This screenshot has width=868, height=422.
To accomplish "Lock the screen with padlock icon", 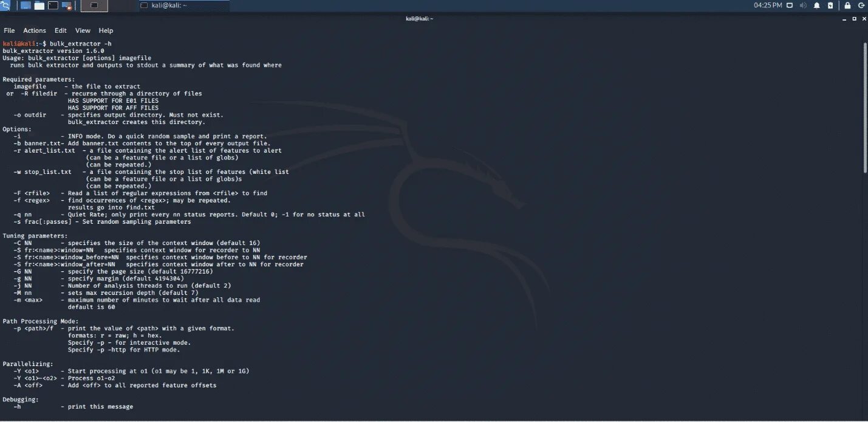I will (847, 5).
